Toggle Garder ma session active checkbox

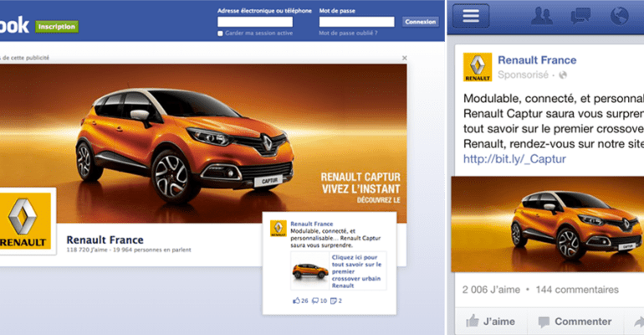pyautogui.click(x=220, y=33)
